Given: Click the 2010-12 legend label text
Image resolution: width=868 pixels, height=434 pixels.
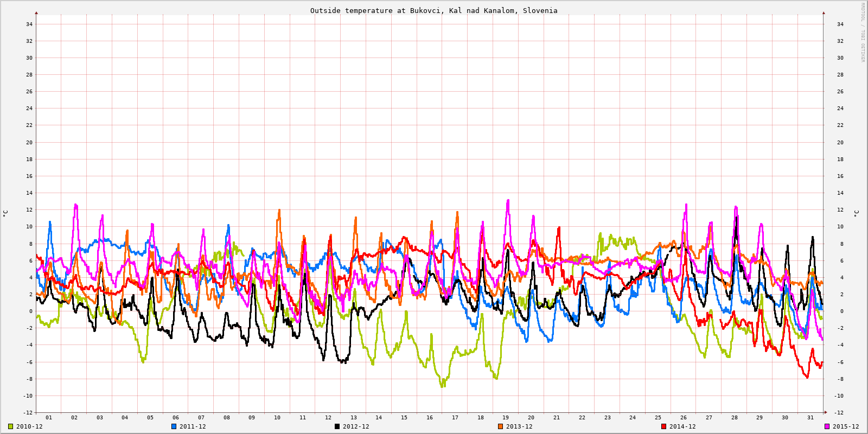Looking at the screenshot, I should point(29,426).
